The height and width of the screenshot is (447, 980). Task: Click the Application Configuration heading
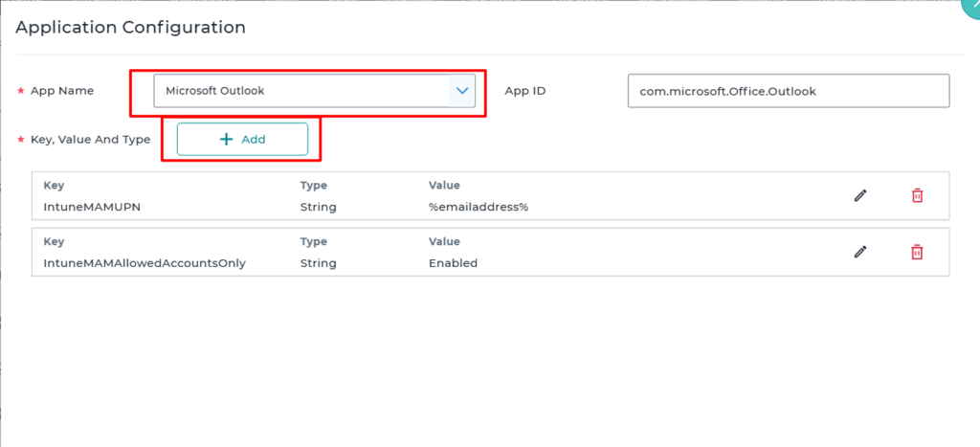click(x=130, y=27)
